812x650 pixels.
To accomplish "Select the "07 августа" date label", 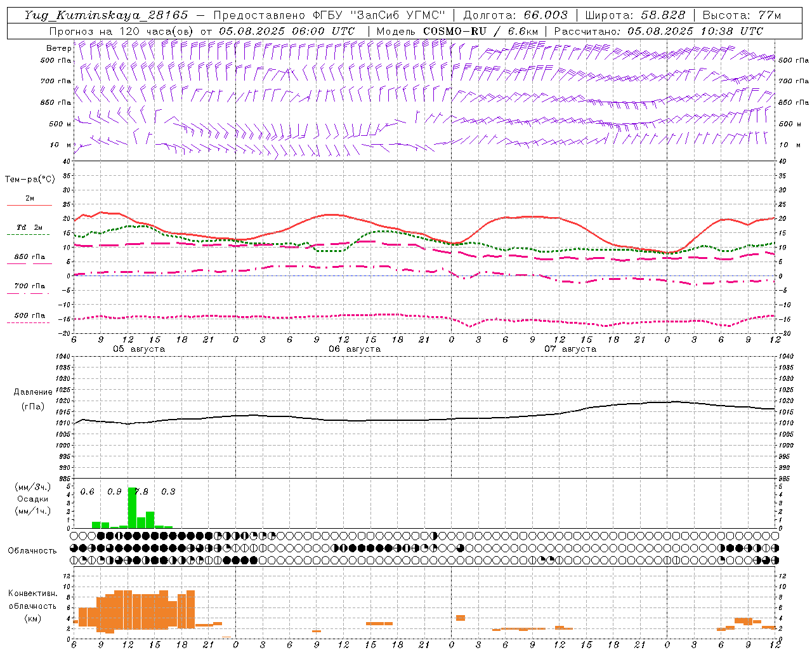I will click(x=570, y=349).
